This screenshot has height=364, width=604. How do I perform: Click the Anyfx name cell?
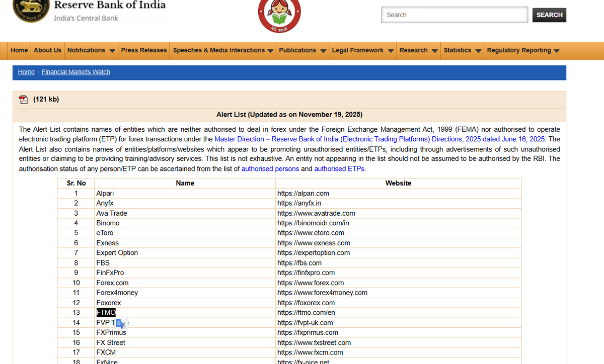point(185,203)
